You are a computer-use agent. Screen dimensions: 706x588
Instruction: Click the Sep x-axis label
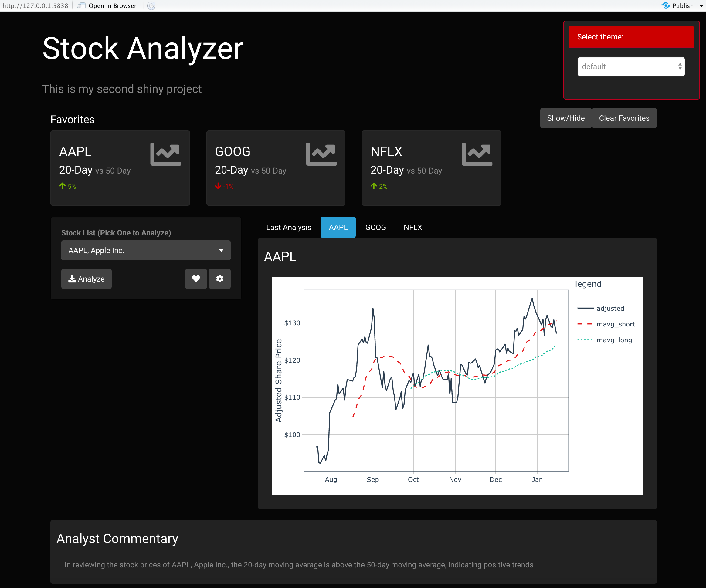click(373, 479)
